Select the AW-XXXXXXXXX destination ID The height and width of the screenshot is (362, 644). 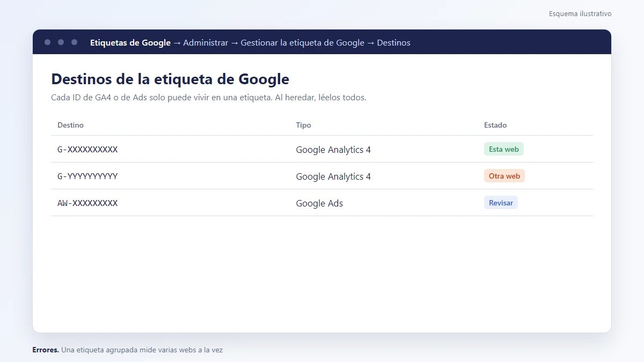87,203
